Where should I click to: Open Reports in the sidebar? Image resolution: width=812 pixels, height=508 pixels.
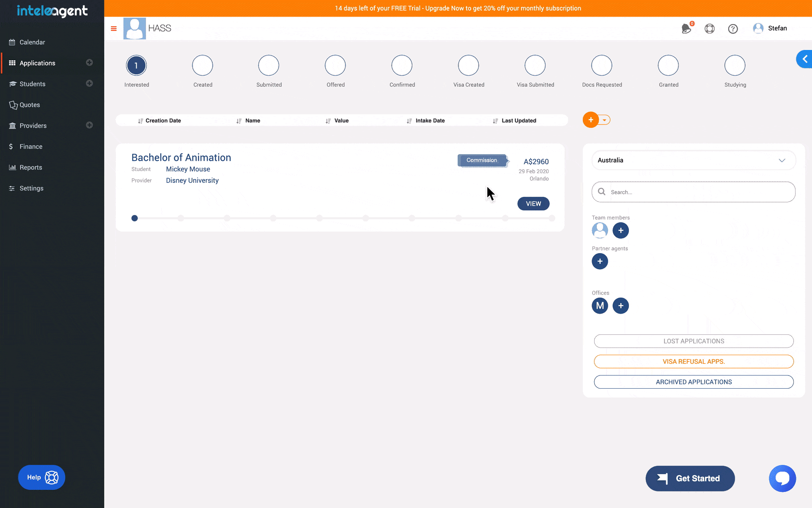30,167
